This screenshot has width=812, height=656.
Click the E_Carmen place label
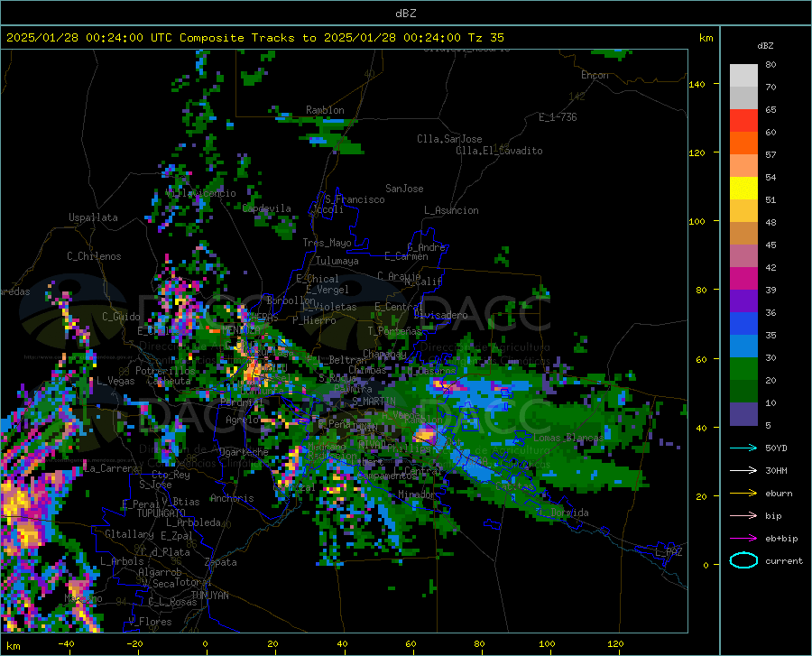pos(406,256)
